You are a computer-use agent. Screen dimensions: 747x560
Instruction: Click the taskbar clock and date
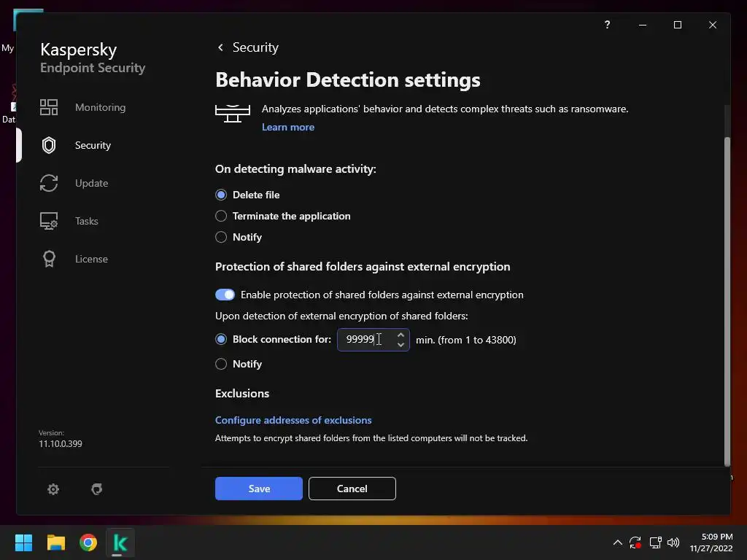[711, 542]
